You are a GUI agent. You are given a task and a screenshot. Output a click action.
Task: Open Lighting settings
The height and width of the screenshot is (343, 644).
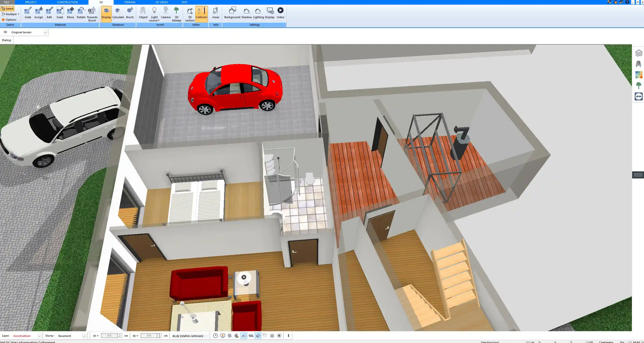coord(258,13)
